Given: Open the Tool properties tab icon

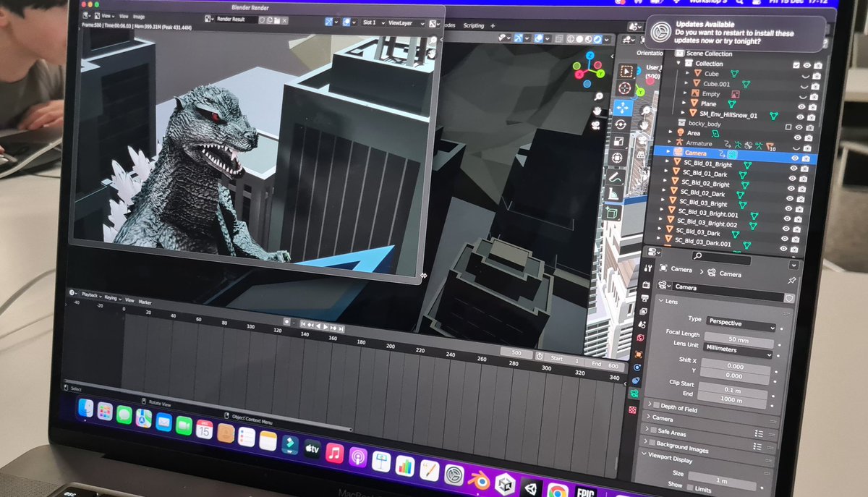Looking at the screenshot, I should click(648, 268).
